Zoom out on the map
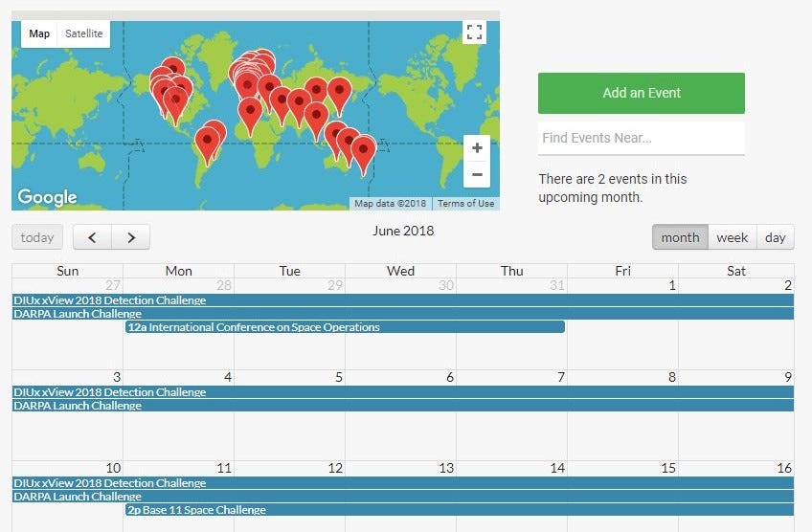Screen dimensions: 812x532 pyautogui.click(x=477, y=174)
